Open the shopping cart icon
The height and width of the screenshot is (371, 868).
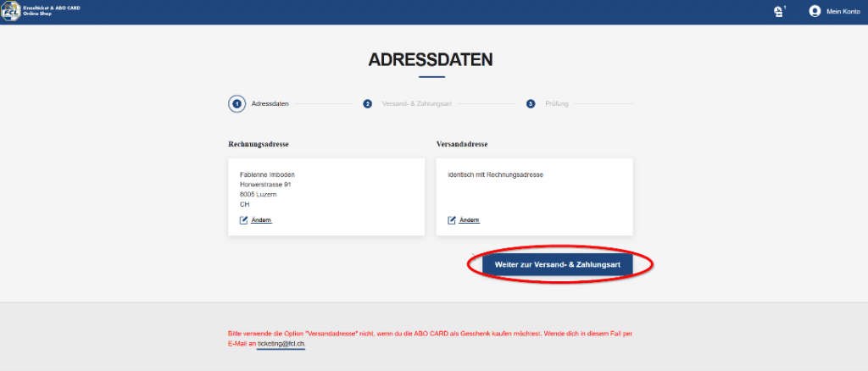click(778, 11)
